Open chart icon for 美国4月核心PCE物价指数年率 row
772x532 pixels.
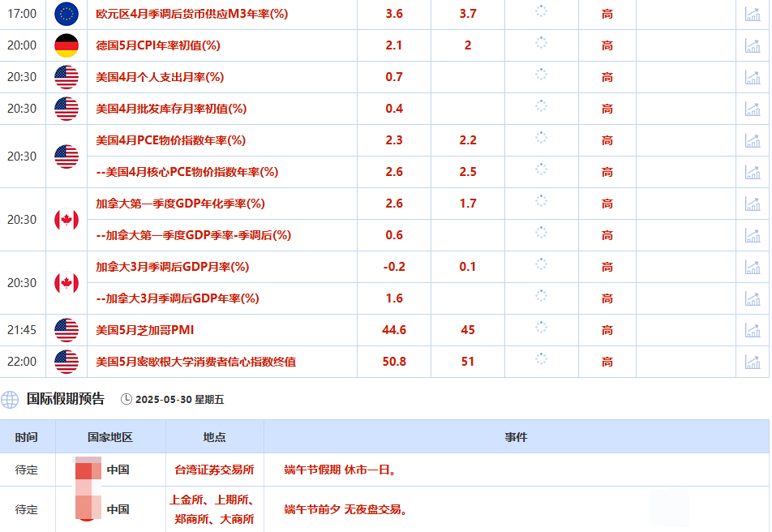(753, 172)
